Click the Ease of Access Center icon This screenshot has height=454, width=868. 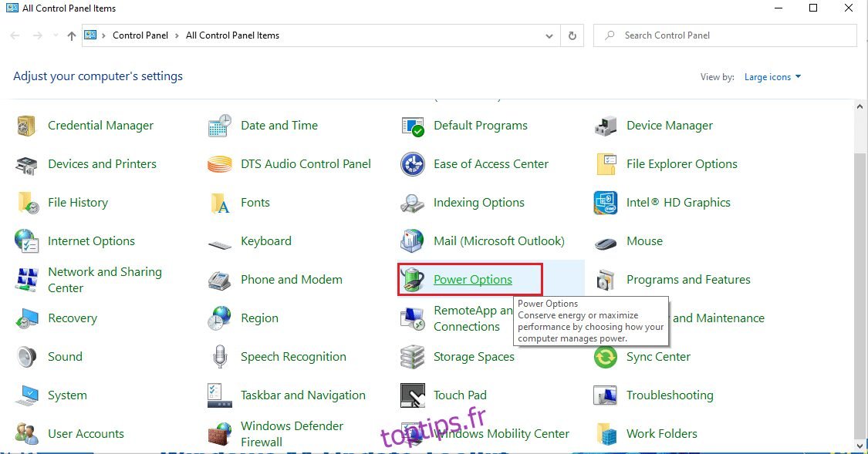tap(413, 164)
